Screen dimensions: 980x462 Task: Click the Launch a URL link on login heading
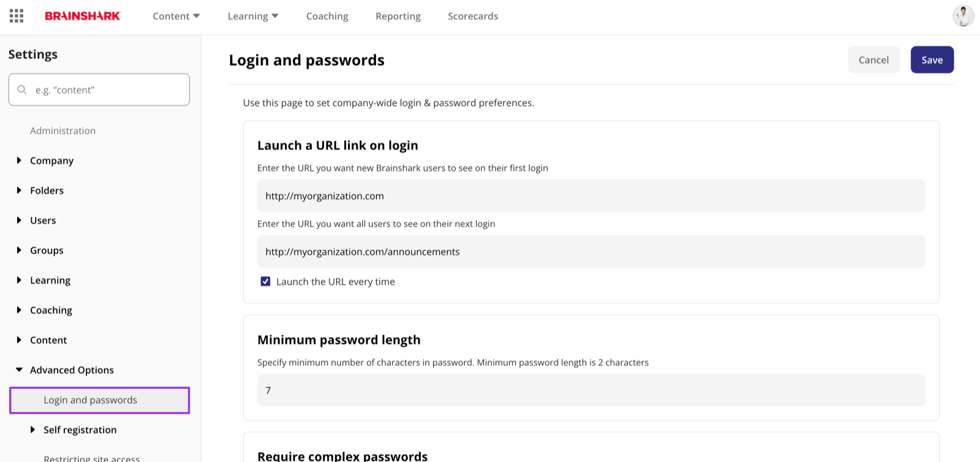click(337, 145)
